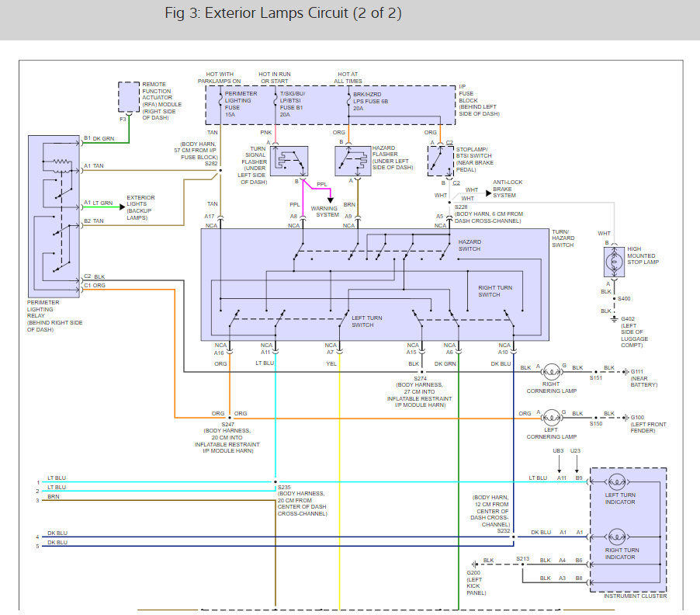
Task: Click the G200 ground symbol
Action: click(474, 565)
